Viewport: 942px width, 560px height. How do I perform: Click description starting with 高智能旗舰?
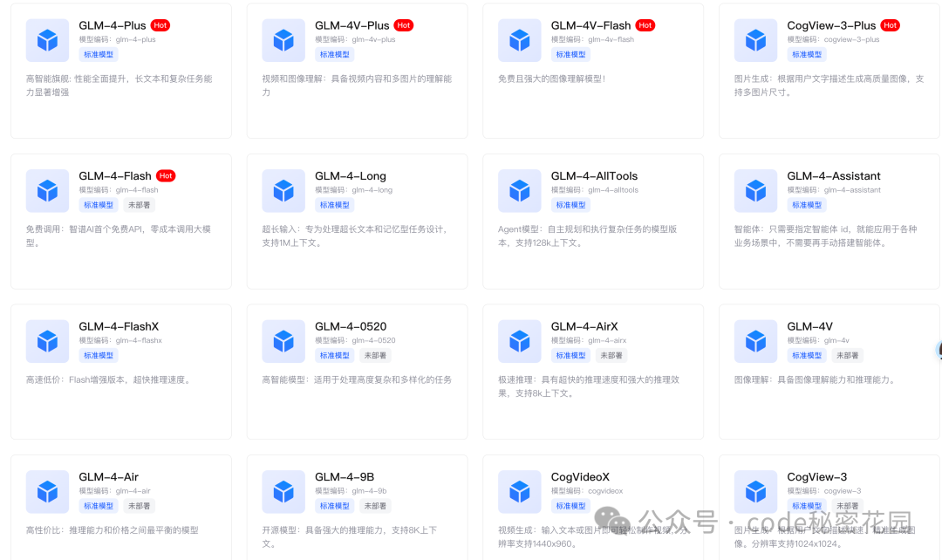119,85
